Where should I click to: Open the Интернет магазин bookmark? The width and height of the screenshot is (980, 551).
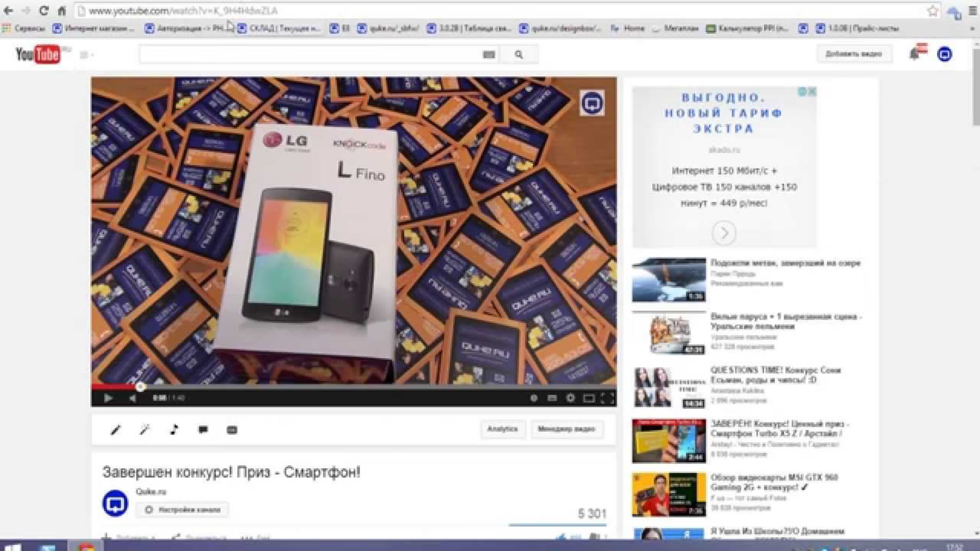click(93, 28)
